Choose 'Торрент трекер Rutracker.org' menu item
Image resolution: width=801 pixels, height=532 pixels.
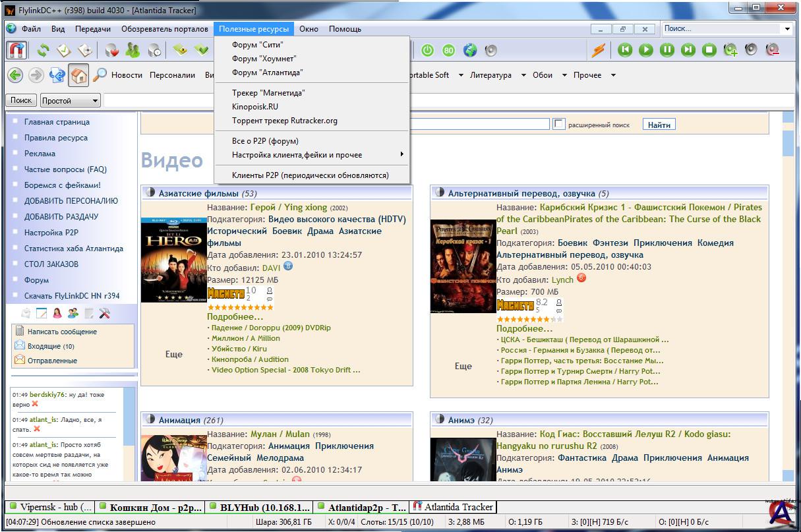[x=312, y=121]
